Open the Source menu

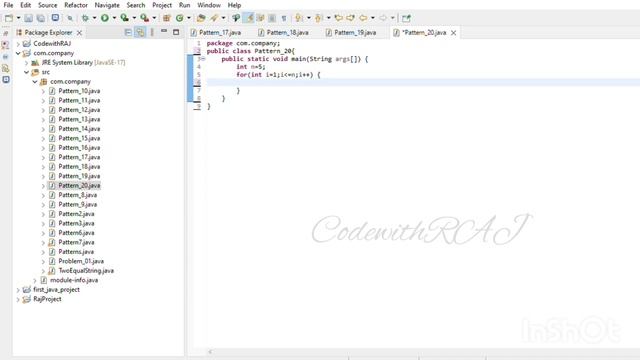47,5
